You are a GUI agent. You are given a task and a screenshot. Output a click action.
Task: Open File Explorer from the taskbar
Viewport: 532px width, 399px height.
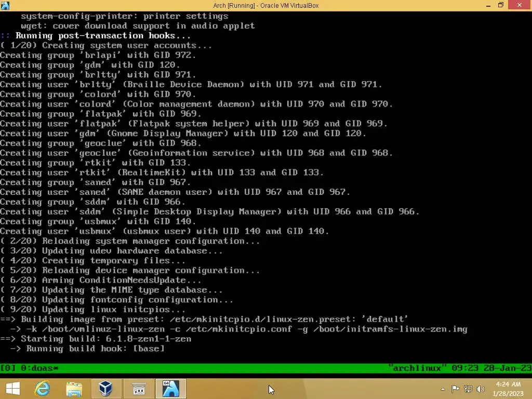pos(74,389)
